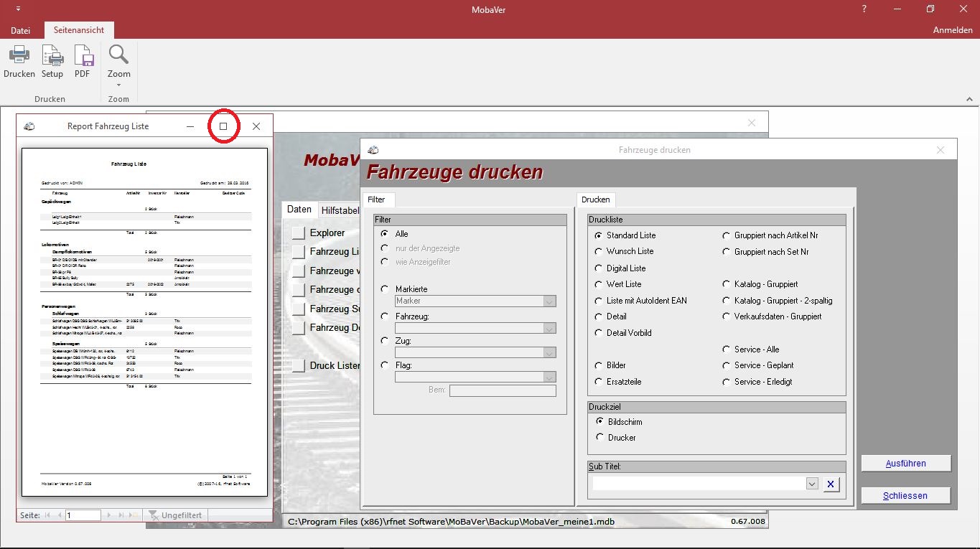Choose Wunsch Liste as the print list

pyautogui.click(x=599, y=251)
